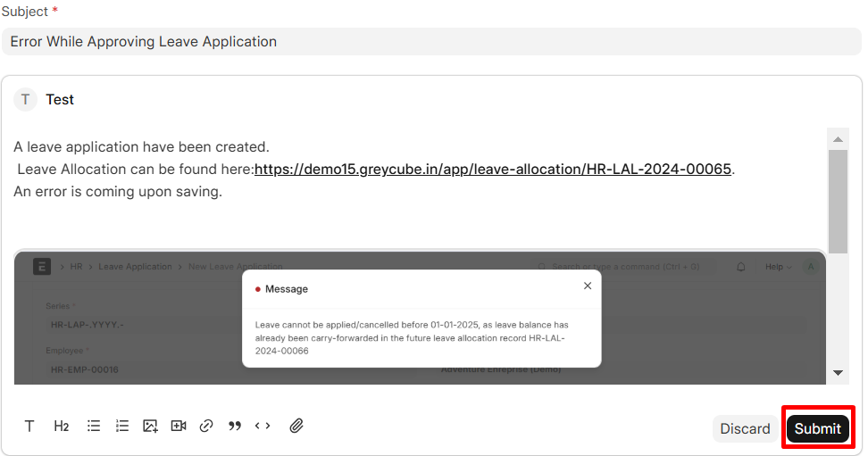
Task: Open the leave-allocation HR-LAL-2024-00065 link
Action: click(x=493, y=169)
